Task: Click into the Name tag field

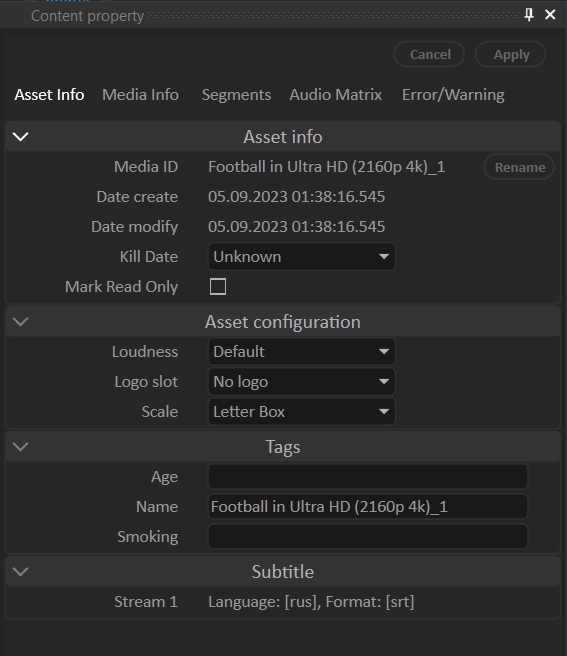Action: [x=368, y=507]
